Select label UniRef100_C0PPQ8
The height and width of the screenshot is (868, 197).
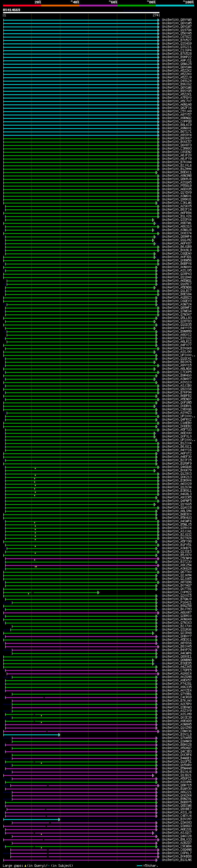pyautogui.click(x=177, y=121)
